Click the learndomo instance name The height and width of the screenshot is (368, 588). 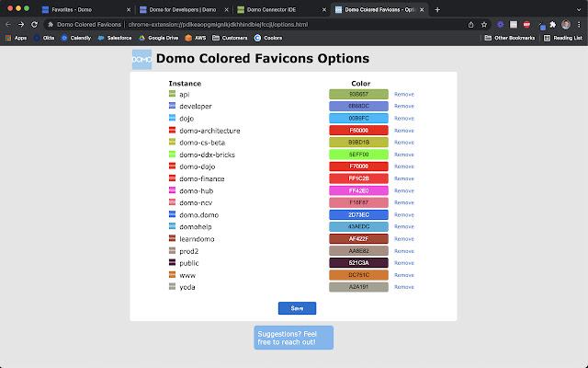pos(197,239)
